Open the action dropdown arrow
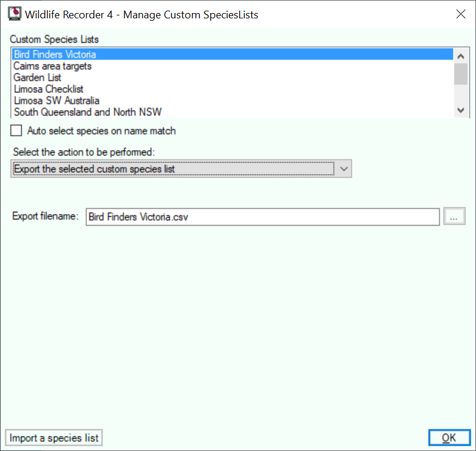The image size is (476, 451). click(x=344, y=169)
